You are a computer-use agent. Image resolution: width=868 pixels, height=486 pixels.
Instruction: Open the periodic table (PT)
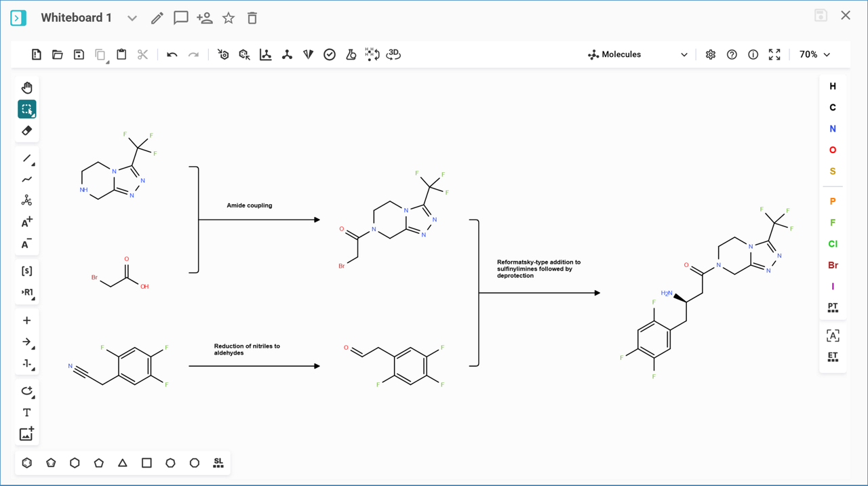(x=833, y=308)
